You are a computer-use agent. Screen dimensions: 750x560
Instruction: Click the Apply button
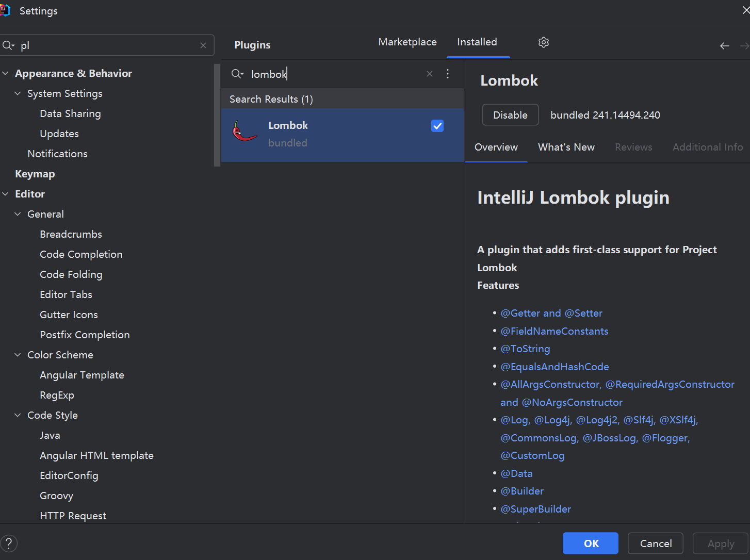point(721,543)
